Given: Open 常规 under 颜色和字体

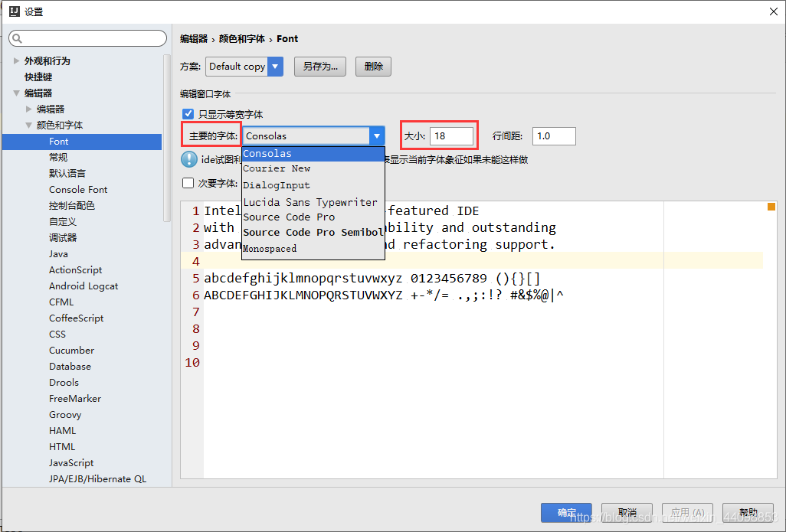Looking at the screenshot, I should pos(58,157).
